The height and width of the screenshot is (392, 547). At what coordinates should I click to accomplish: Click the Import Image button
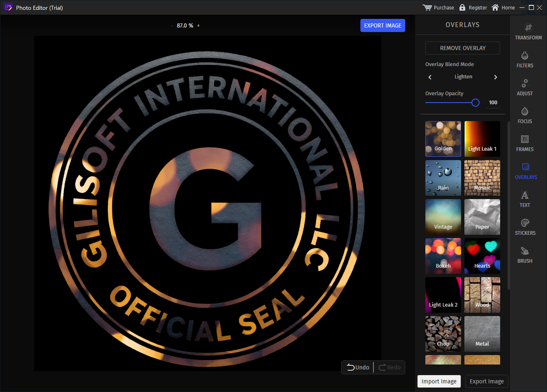tap(439, 381)
